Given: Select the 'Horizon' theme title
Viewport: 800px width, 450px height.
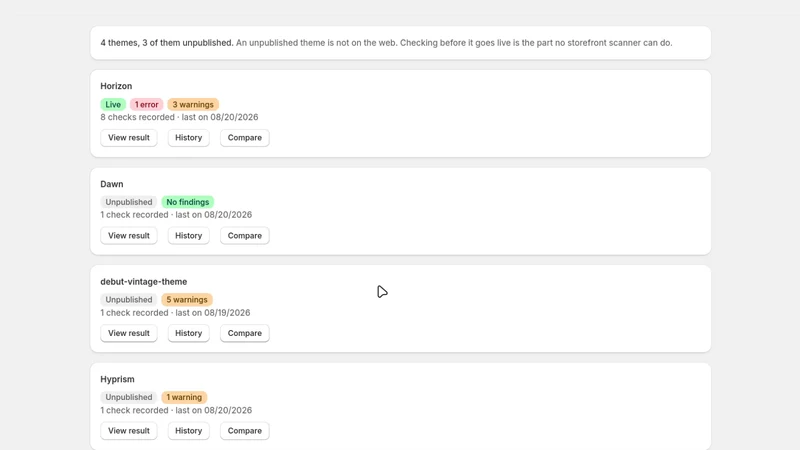Looking at the screenshot, I should pyautogui.click(x=116, y=86).
